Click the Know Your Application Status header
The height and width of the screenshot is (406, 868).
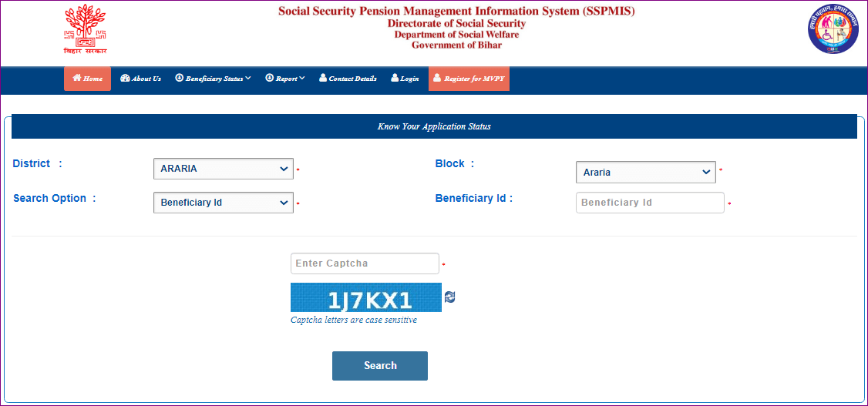coord(434,126)
